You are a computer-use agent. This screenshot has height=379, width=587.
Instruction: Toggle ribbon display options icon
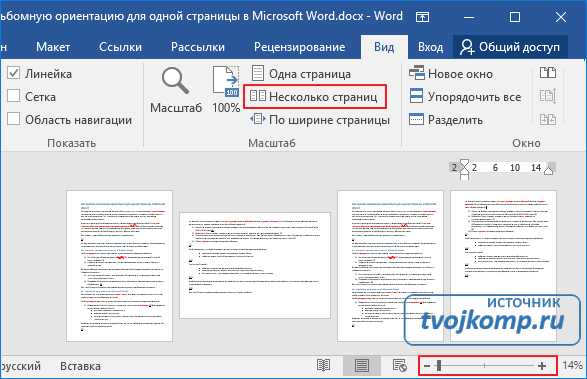point(422,17)
